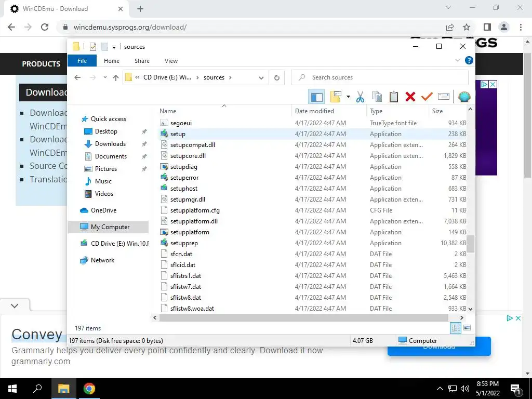Viewport: 532px width, 399px height.
Task: Open the folder options toolbar icon
Action: [336, 97]
